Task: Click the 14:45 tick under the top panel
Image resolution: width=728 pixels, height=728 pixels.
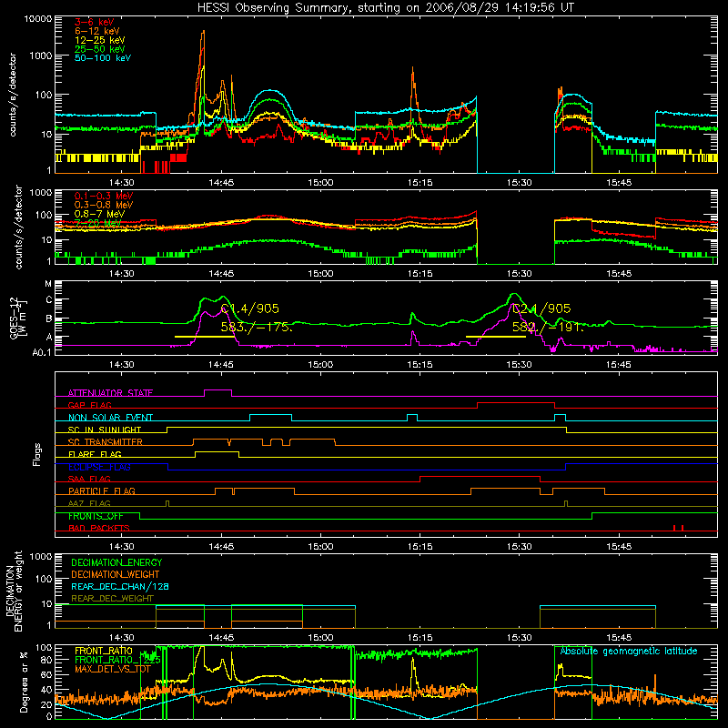Action: point(221,183)
